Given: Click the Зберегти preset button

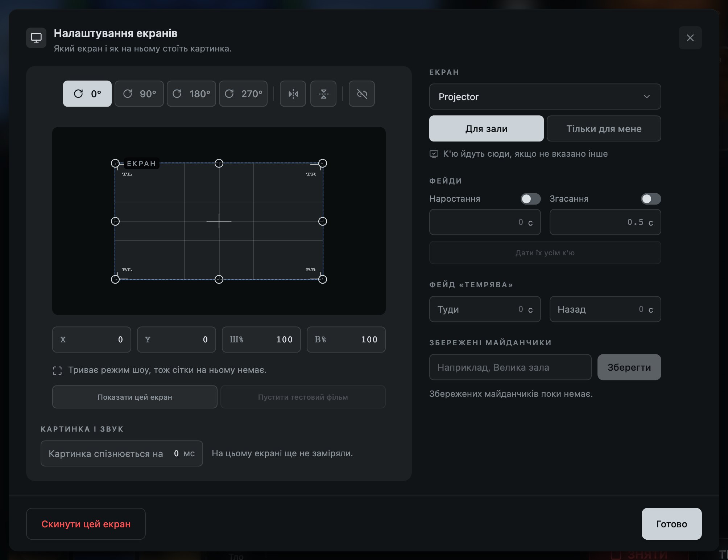Looking at the screenshot, I should 629,367.
